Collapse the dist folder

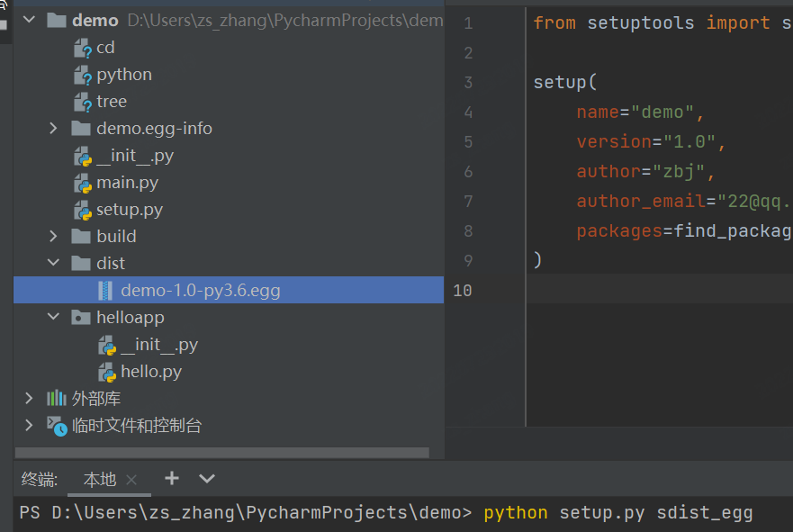tap(54, 264)
